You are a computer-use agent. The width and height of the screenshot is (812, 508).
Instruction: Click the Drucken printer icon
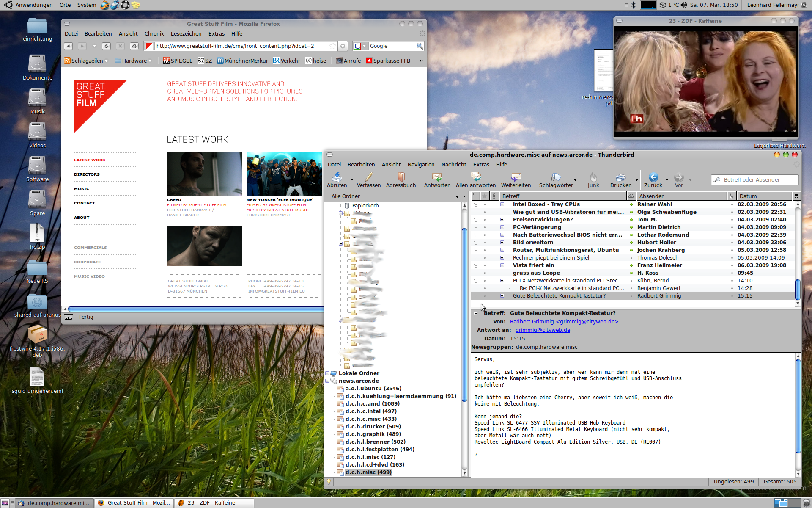coord(620,177)
